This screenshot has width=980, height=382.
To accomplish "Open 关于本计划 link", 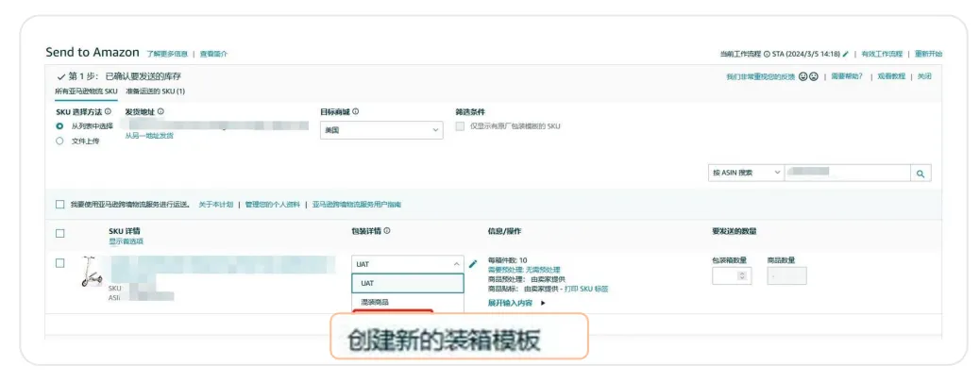I will click(x=215, y=204).
